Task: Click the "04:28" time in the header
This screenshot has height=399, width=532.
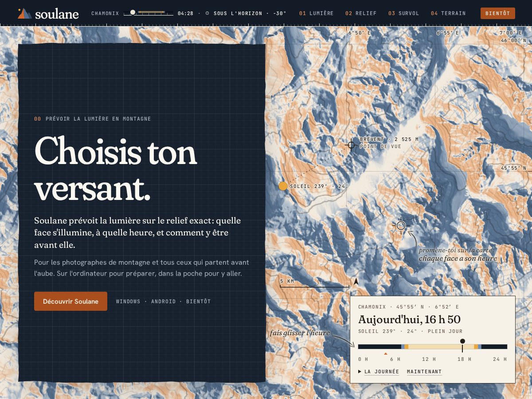Action: (185, 13)
